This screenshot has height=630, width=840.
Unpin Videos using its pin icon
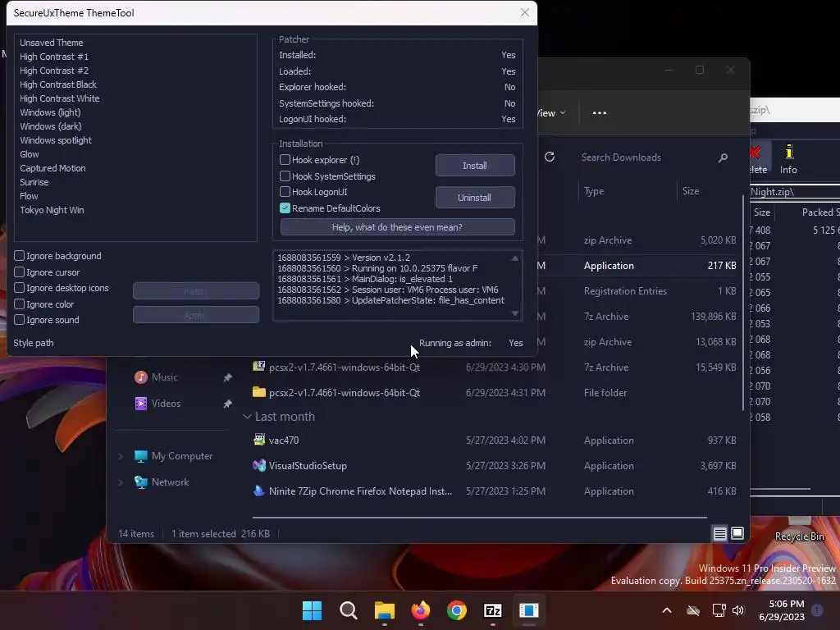point(228,404)
